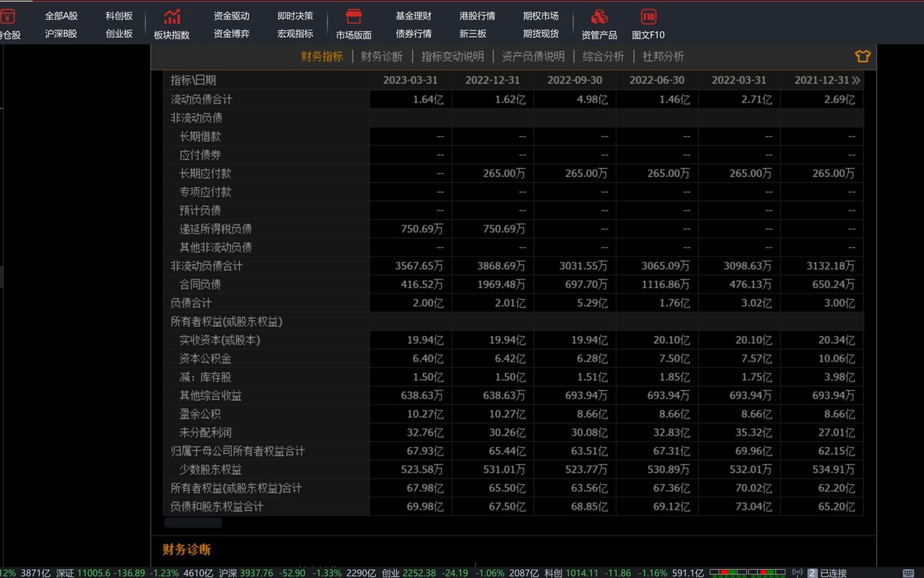
Task: Click the 4.98亿 cell in 流动负债合计 row
Action: [593, 99]
